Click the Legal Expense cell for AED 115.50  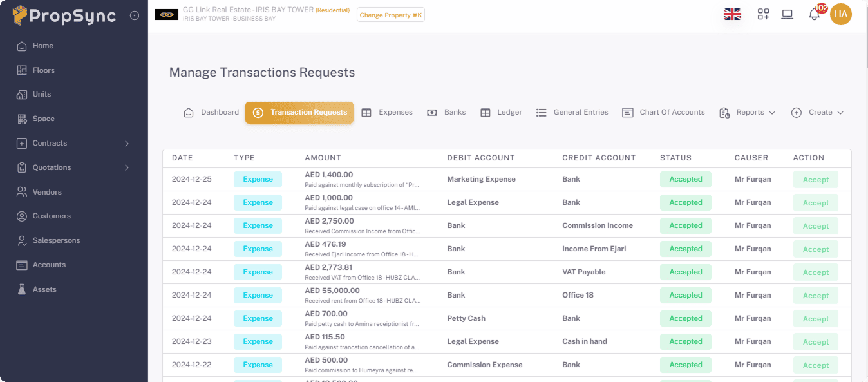click(x=473, y=341)
